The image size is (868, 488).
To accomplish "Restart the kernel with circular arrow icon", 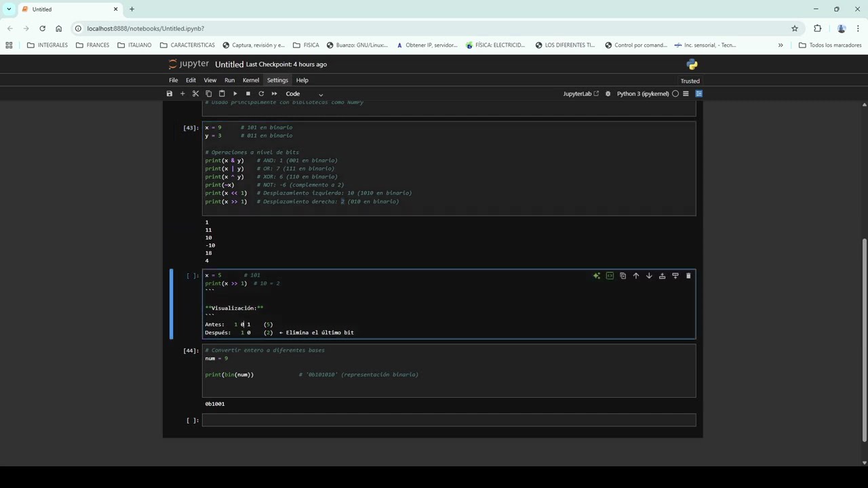I will 261,94.
